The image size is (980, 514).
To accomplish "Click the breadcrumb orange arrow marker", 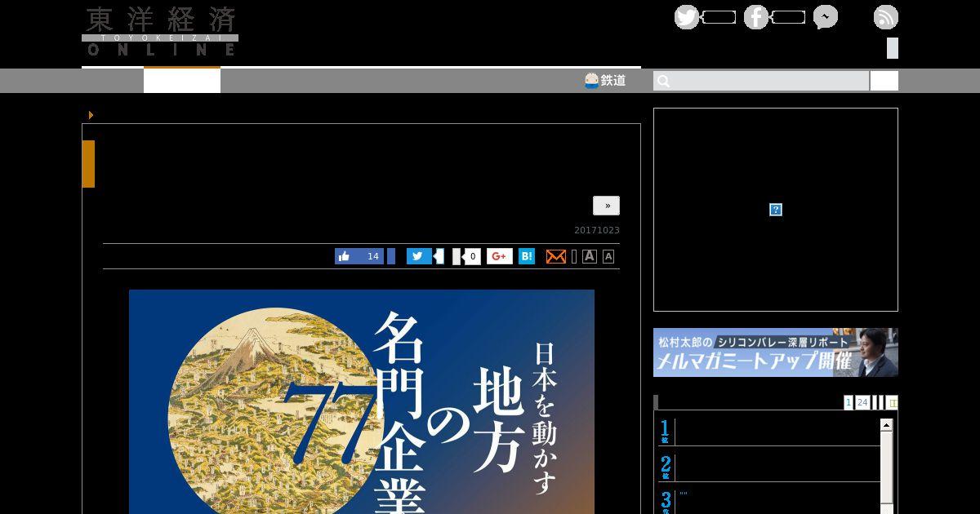I will pos(91,115).
